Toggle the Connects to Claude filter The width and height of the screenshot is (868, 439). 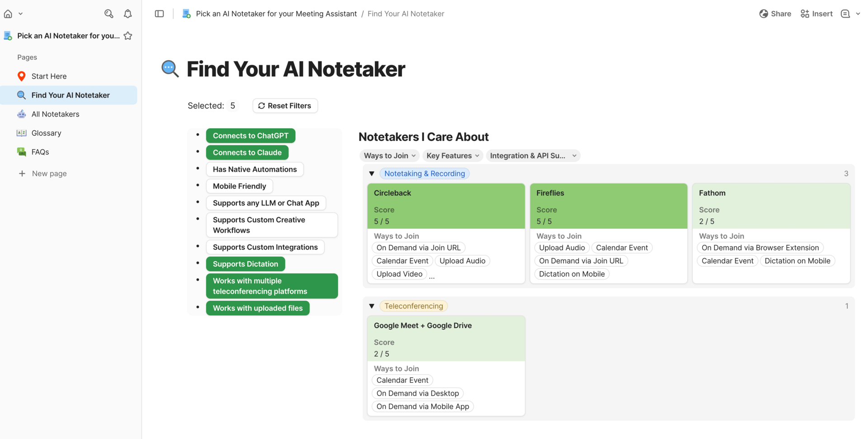247,152
